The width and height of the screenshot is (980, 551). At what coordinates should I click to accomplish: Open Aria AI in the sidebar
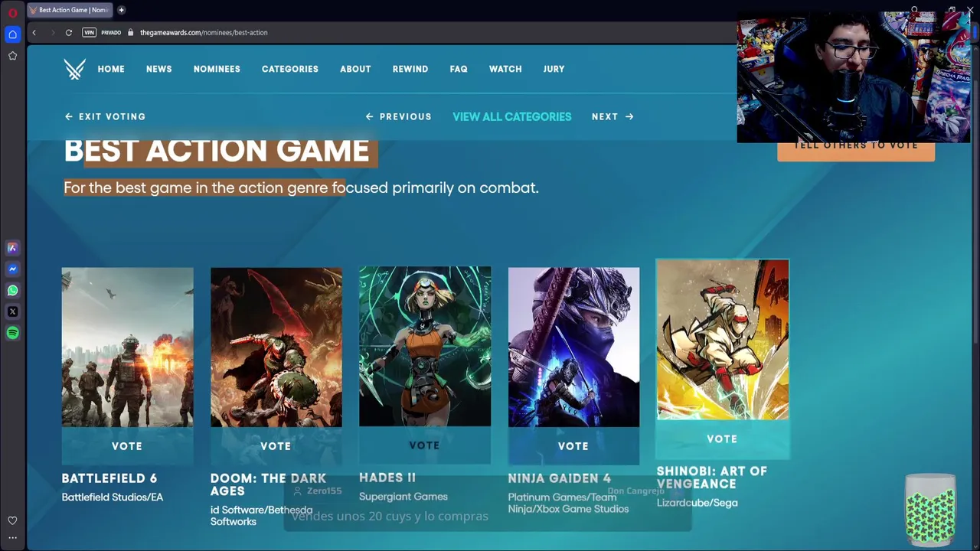(12, 248)
